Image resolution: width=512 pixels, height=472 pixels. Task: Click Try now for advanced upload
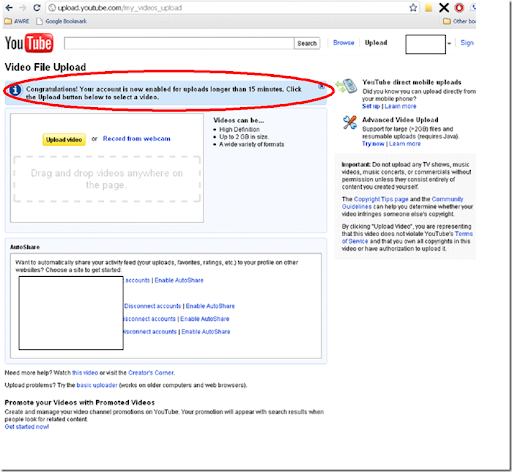pos(373,144)
